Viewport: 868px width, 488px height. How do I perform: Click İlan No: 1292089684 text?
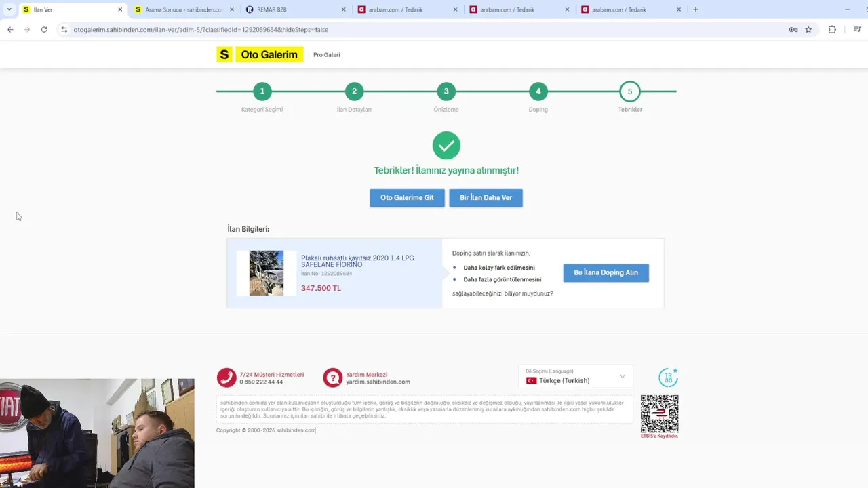(326, 273)
